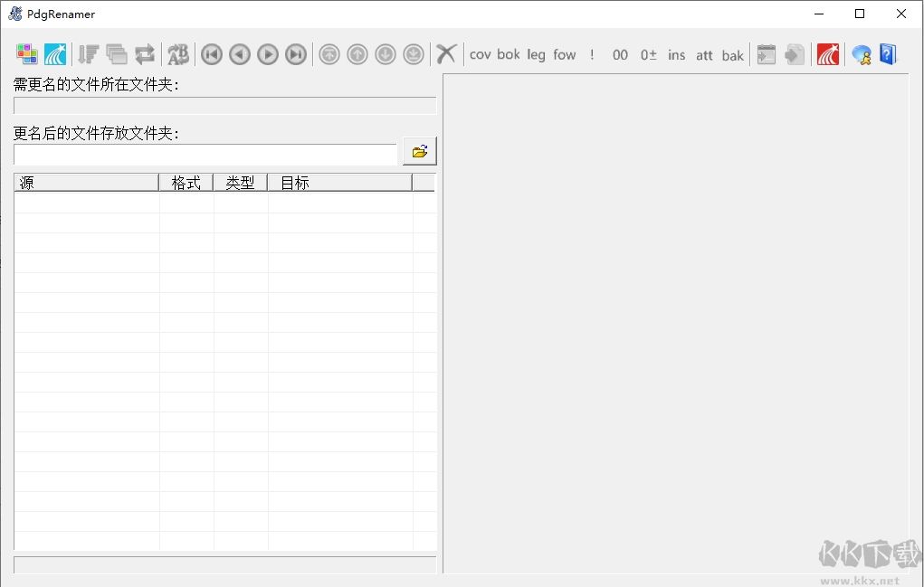Viewport: 924px width, 587px height.
Task: Open the AB rename tool
Action: tap(177, 54)
